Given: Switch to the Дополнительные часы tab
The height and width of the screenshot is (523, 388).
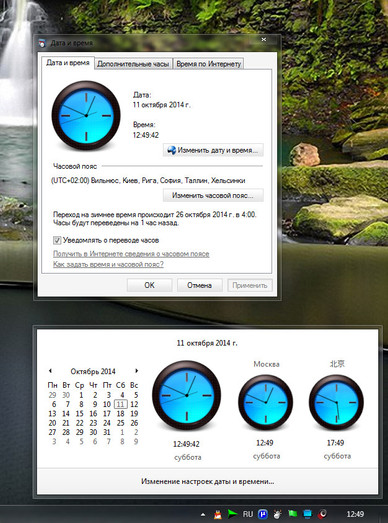Looking at the screenshot, I should tap(133, 64).
